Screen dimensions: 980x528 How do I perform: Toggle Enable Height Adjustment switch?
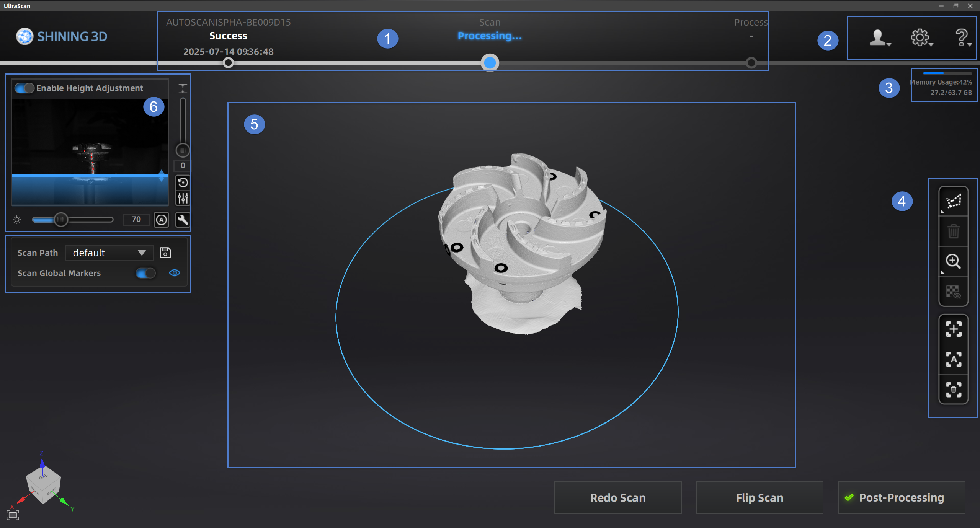pyautogui.click(x=24, y=88)
